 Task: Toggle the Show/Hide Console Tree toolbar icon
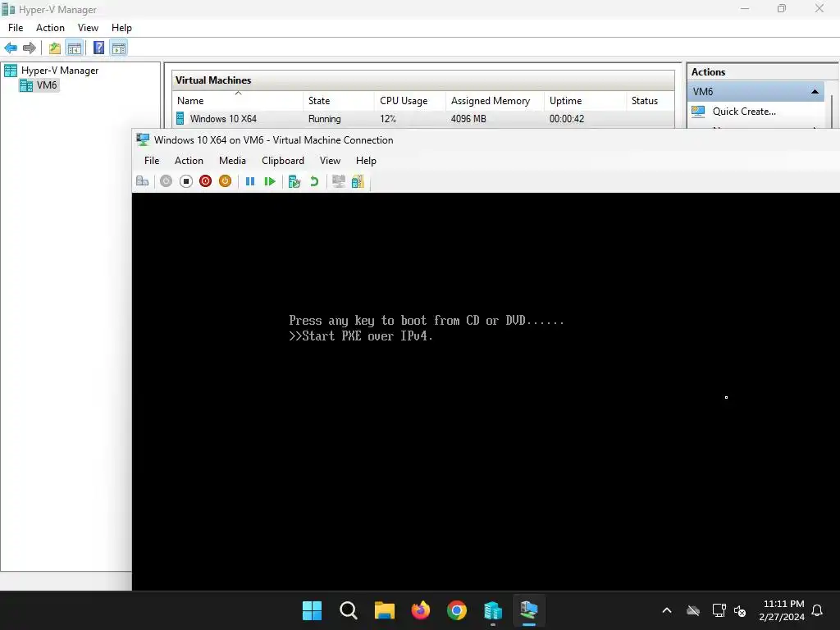tap(75, 48)
